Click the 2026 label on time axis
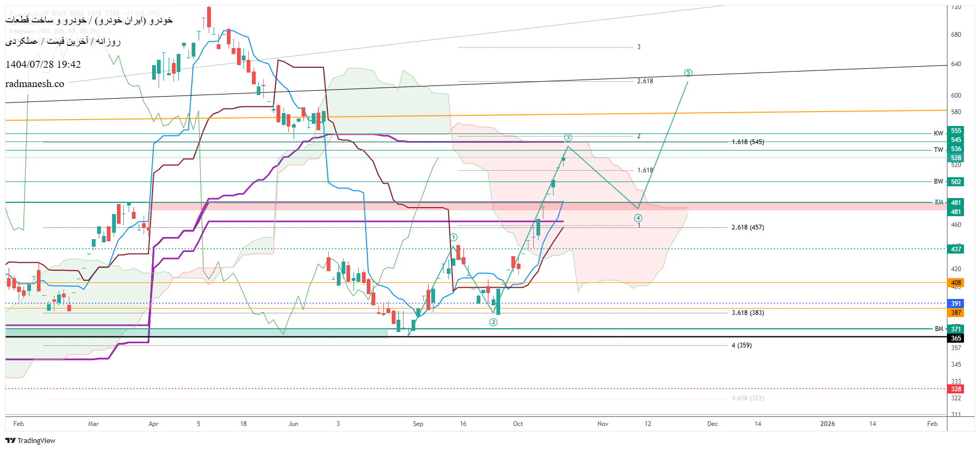The image size is (980, 450). point(827,424)
